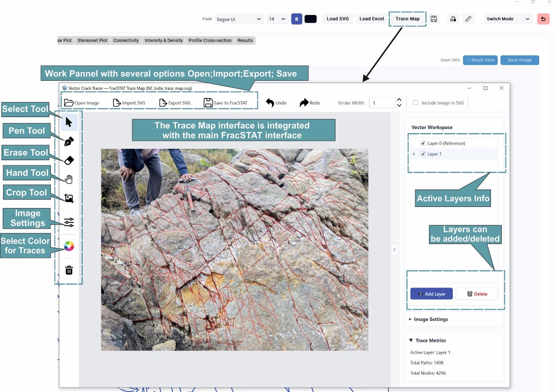Activate the Pen tool
The image size is (557, 392).
[69, 141]
